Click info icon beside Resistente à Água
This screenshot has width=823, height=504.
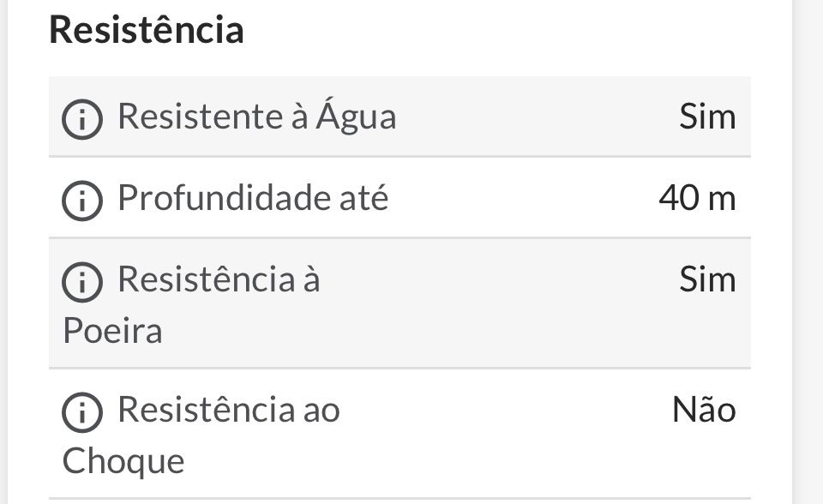82,119
